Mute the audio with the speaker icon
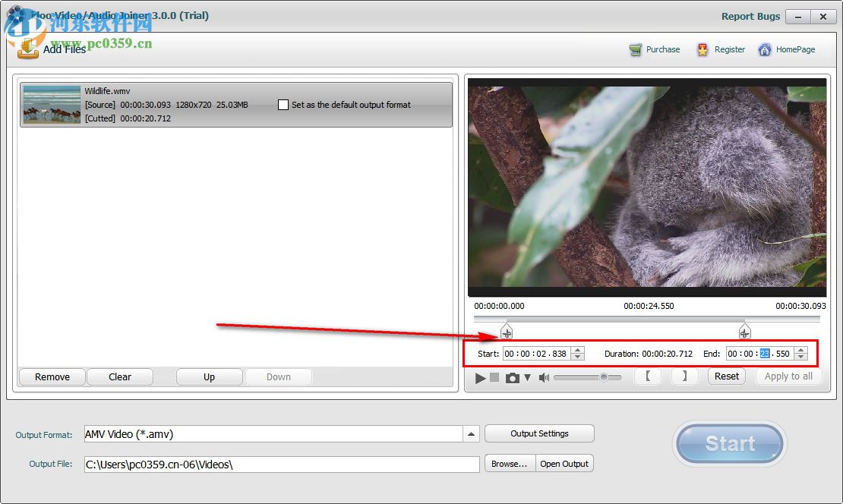This screenshot has width=843, height=504. tap(544, 377)
